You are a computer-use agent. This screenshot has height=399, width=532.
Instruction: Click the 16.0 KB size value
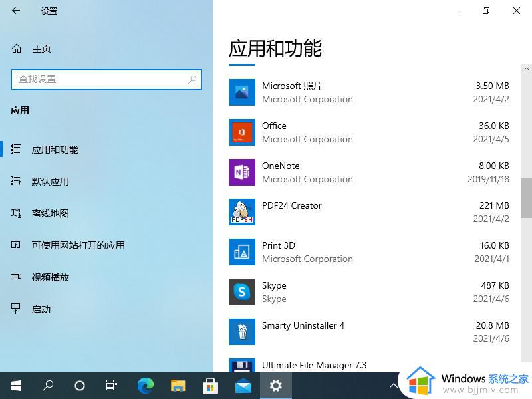pos(494,245)
